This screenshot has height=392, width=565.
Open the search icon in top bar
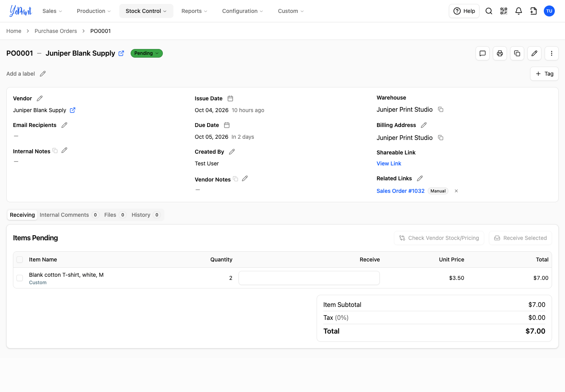tap(489, 11)
